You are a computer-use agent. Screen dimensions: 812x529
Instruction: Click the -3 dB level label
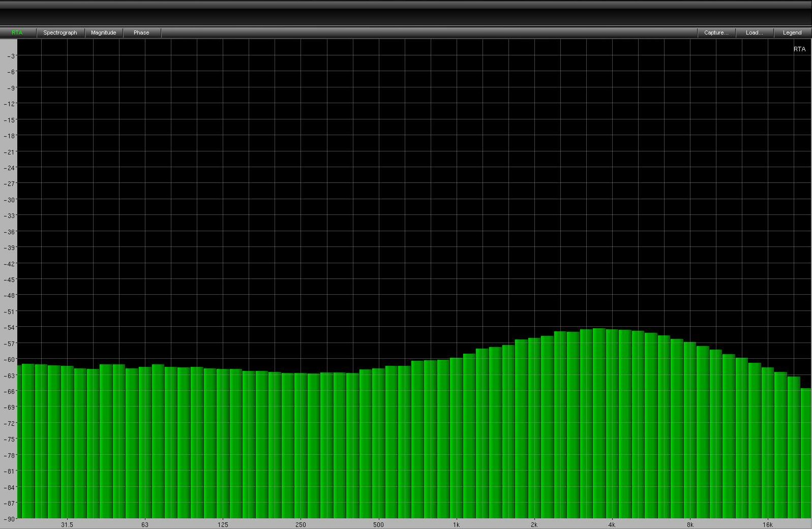[x=11, y=56]
